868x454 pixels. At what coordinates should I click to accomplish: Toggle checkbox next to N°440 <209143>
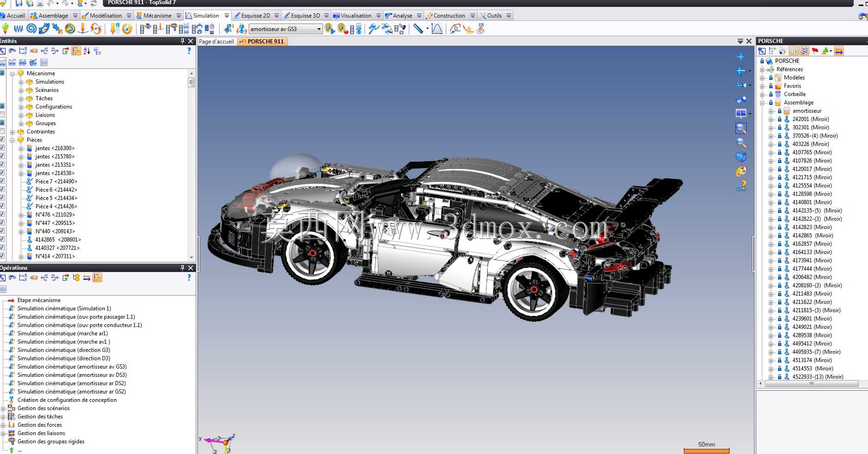[2, 231]
